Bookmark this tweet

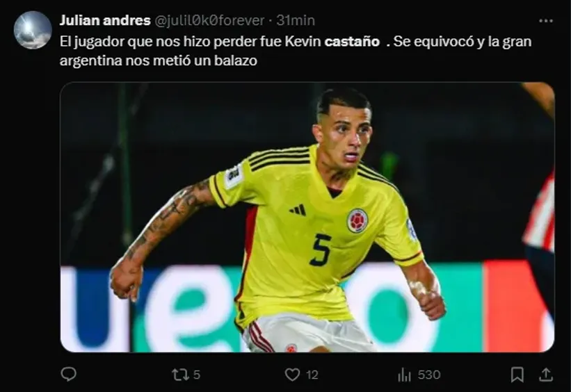(517, 375)
